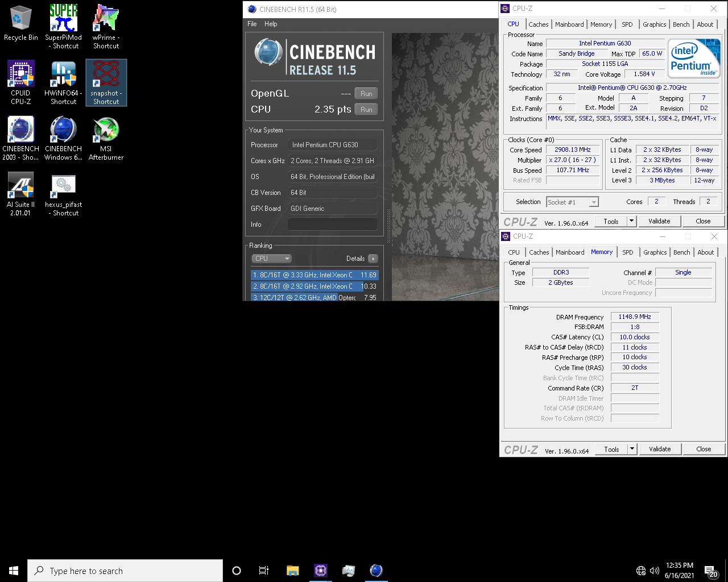The width and height of the screenshot is (728, 582).
Task: Open About tab in upper CPU-Z window
Action: point(705,24)
